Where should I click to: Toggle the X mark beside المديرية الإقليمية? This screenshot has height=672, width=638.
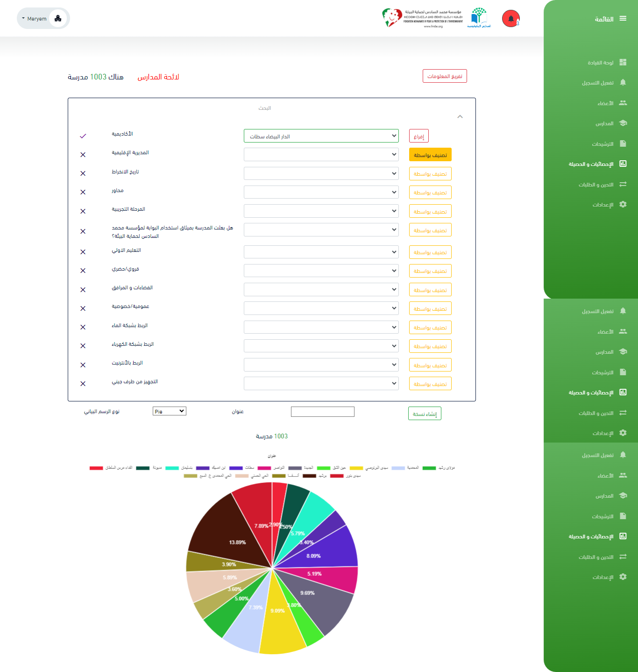[x=83, y=155]
